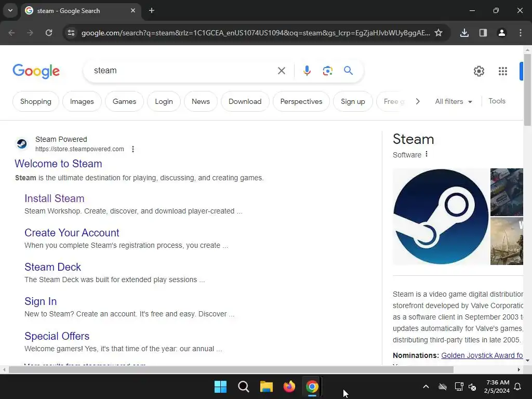Clear the search box with X

281,71
